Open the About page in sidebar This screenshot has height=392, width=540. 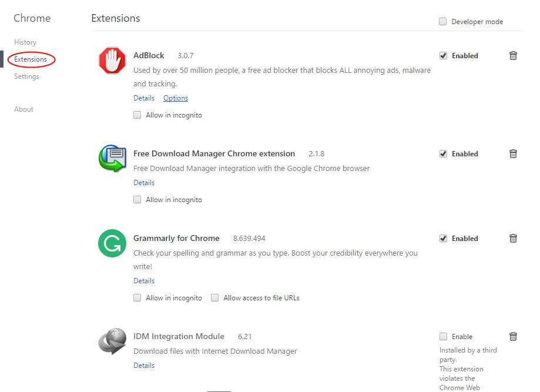(24, 109)
